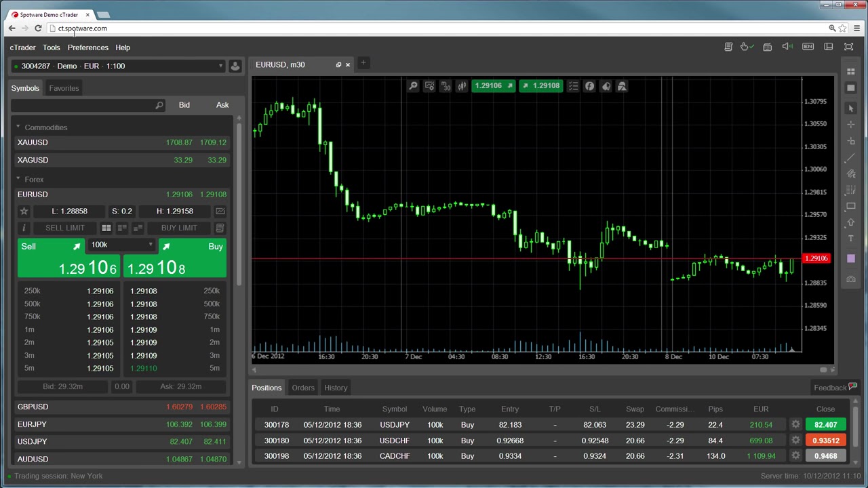Close USDCHF position at 0.93512
The image size is (868, 488).
coord(825,441)
